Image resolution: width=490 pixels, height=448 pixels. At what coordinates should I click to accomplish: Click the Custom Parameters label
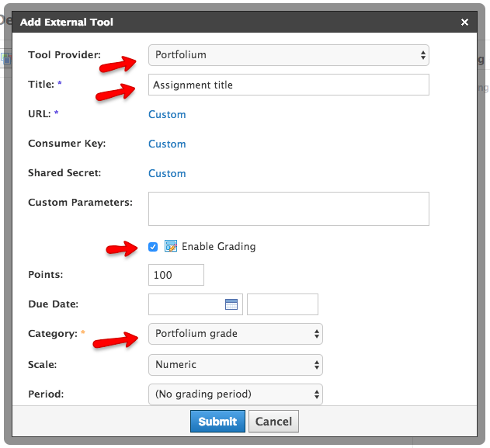coord(80,202)
